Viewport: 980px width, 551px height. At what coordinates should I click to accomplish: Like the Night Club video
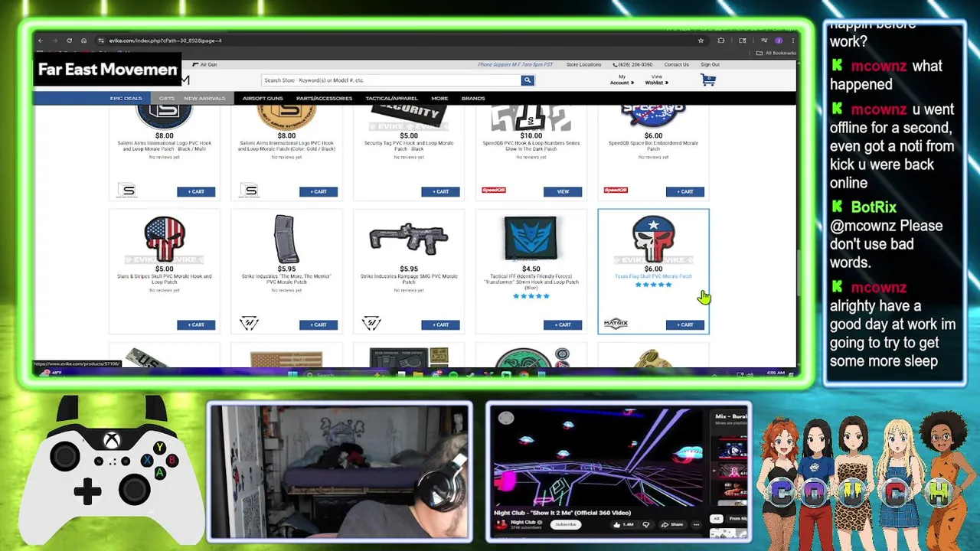coord(622,524)
